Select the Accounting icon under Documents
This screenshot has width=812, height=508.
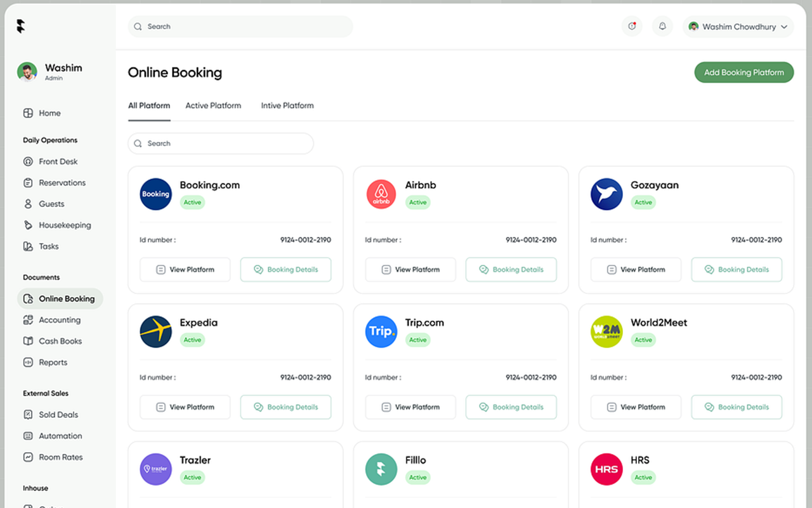[x=28, y=319]
